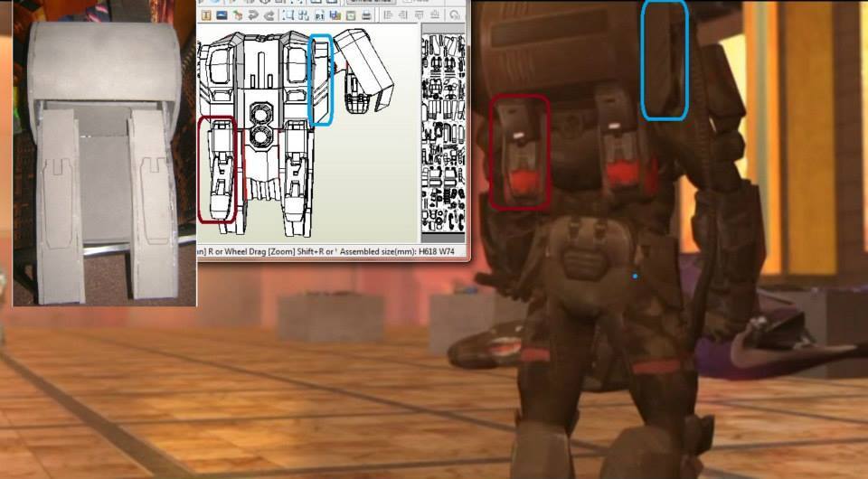The height and width of the screenshot is (479, 868).
Task: Click the join/disjoin parts grid icon
Action: point(304,15)
